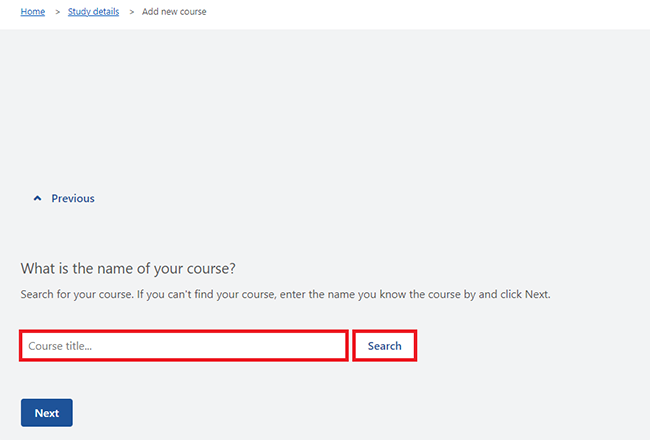Collapse back using the Previous chevron icon
Viewport: 650px width, 440px height.
[x=37, y=198]
